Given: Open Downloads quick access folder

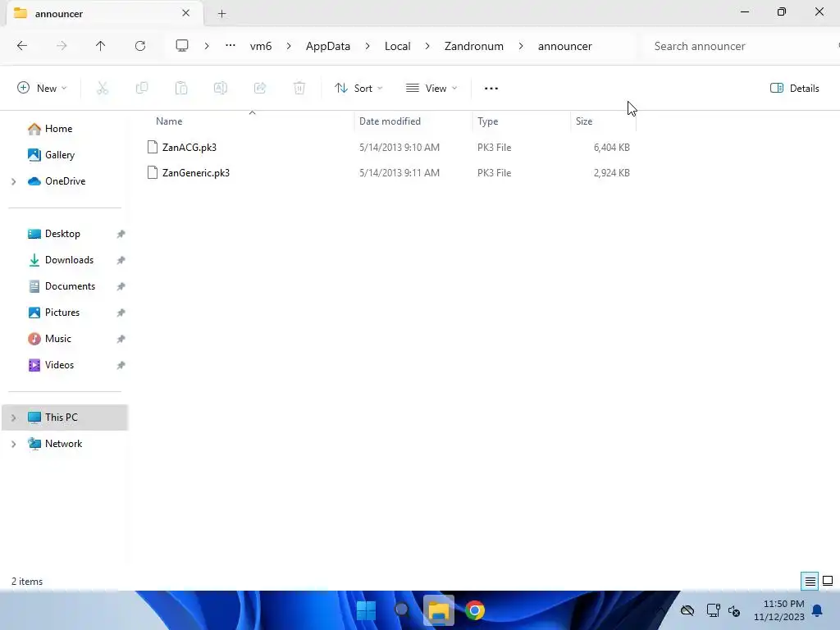Looking at the screenshot, I should pos(69,260).
